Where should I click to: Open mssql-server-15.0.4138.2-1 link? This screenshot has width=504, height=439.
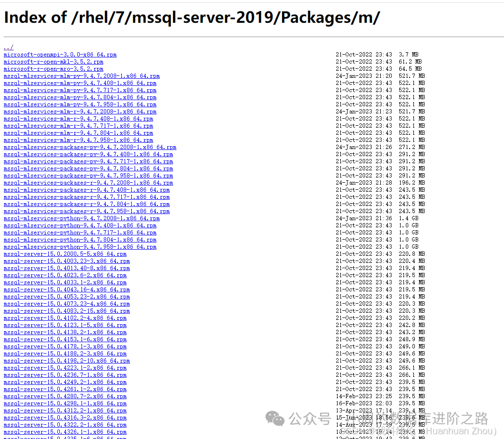tap(65, 333)
